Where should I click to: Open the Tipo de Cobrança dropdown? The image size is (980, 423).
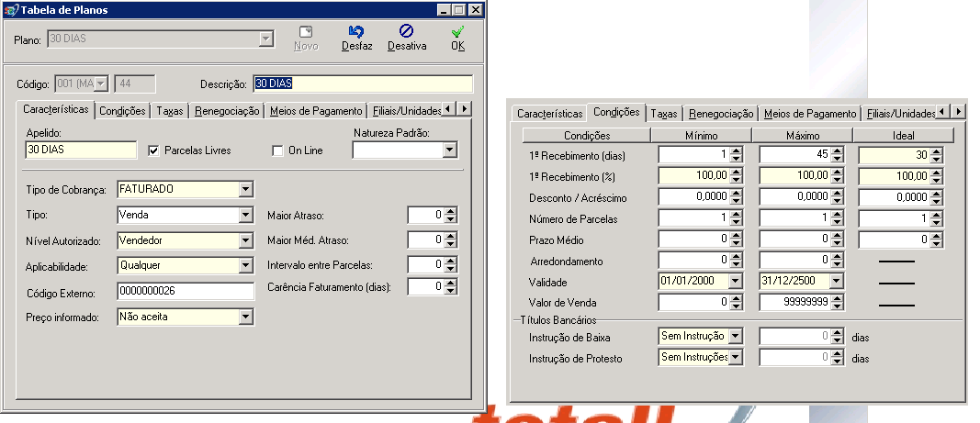245,189
